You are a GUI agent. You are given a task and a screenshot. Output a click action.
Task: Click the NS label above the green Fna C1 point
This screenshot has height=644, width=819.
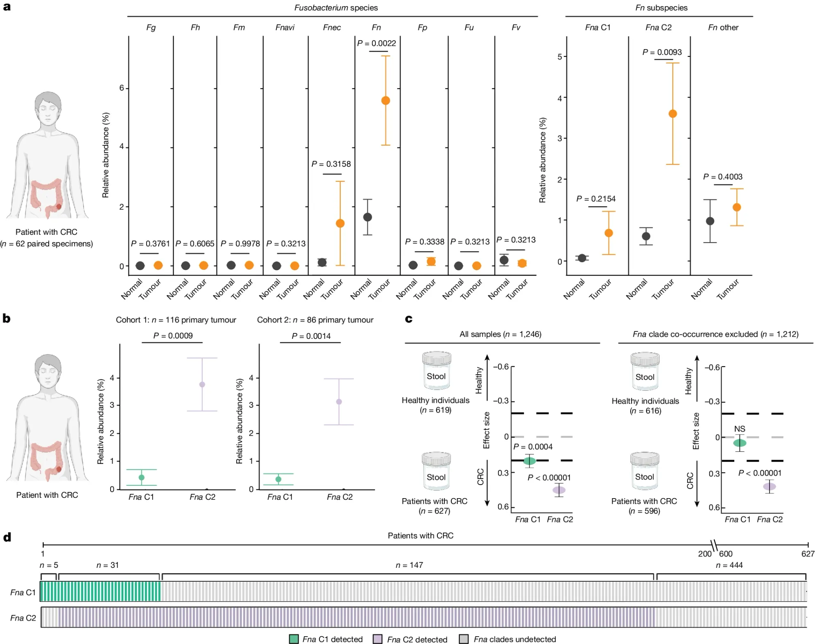740,429
